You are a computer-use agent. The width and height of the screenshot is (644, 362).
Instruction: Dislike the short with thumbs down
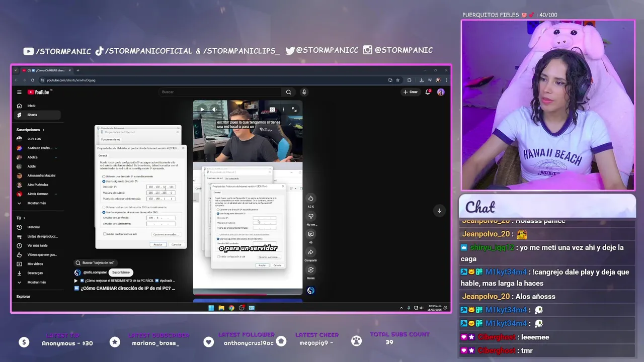(x=311, y=216)
